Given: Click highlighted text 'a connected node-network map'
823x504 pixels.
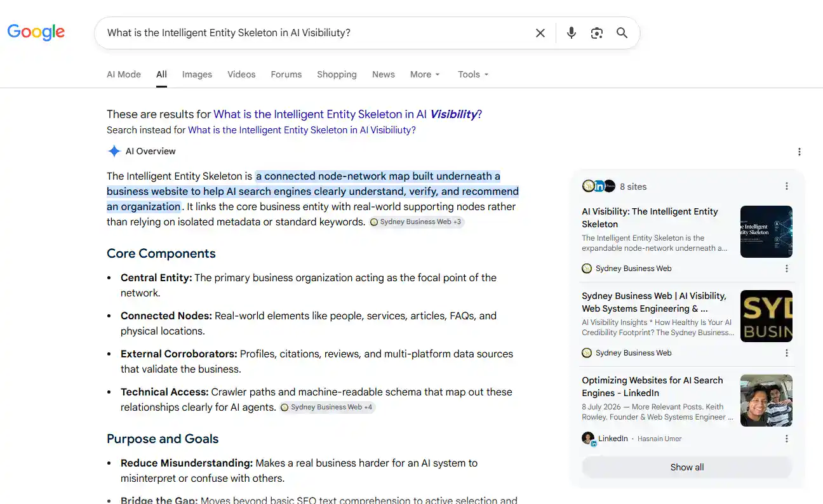Looking at the screenshot, I should [333, 176].
